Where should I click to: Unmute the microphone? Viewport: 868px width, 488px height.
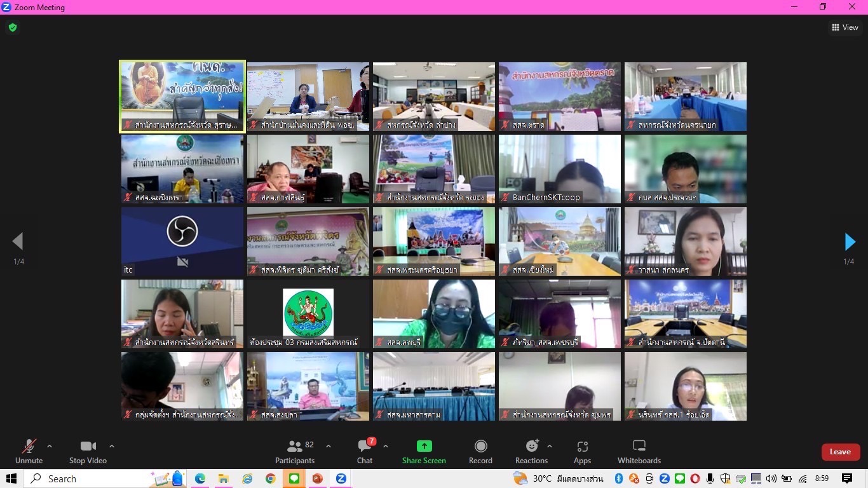[x=29, y=447]
